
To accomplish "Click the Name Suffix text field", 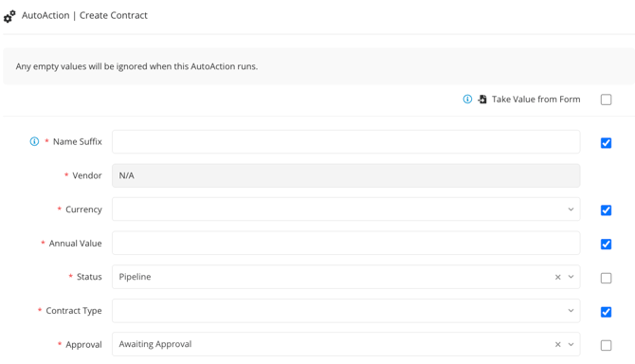I will (346, 141).
